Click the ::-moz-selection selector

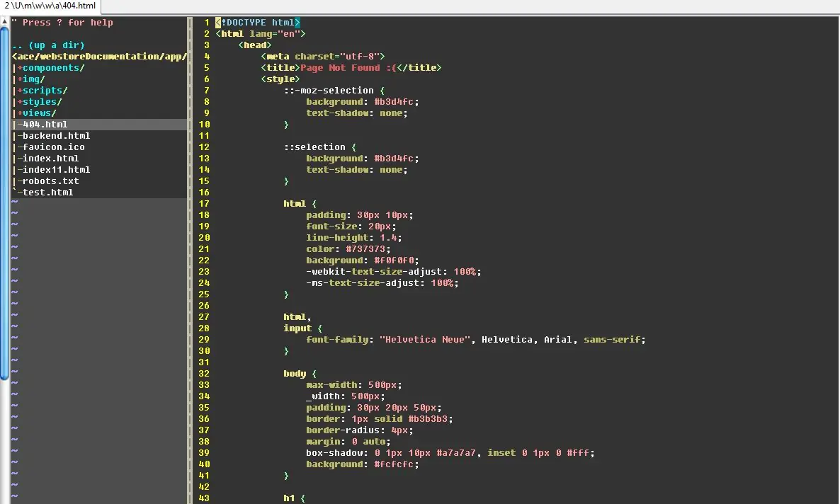tap(329, 91)
